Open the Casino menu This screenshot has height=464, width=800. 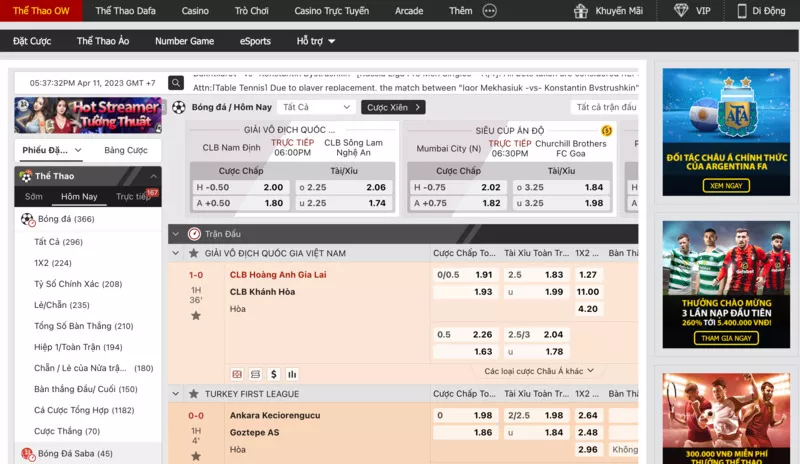tap(195, 11)
